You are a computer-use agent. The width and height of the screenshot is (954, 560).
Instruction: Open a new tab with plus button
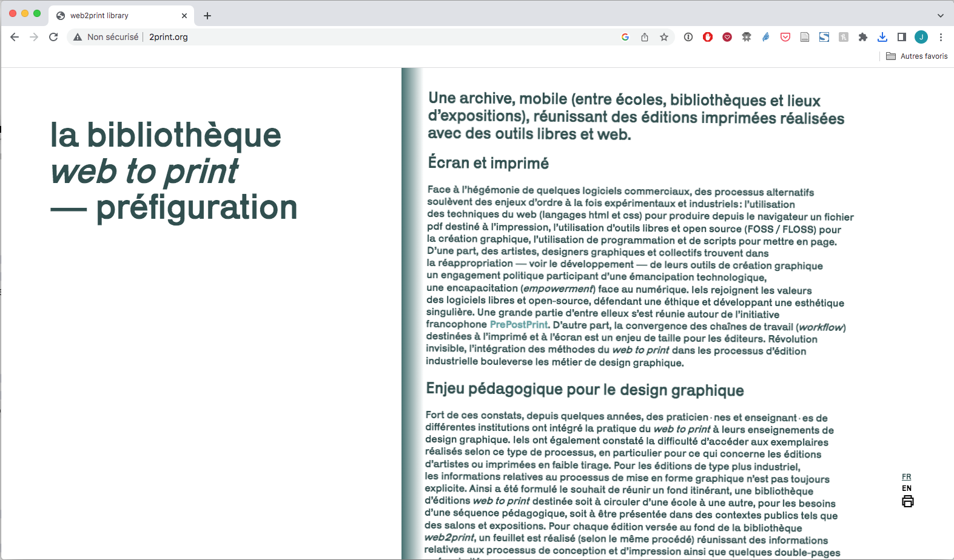207,16
